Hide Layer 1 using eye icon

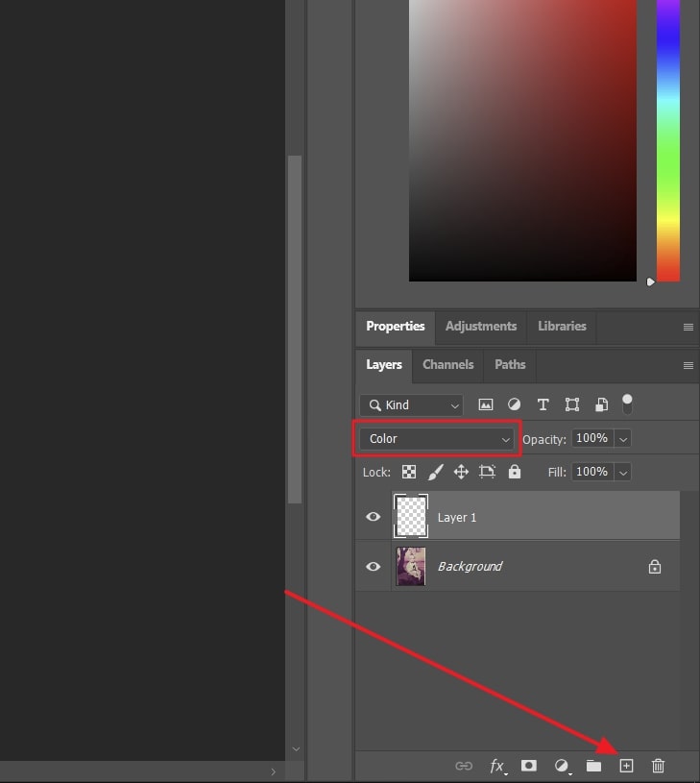click(x=374, y=517)
